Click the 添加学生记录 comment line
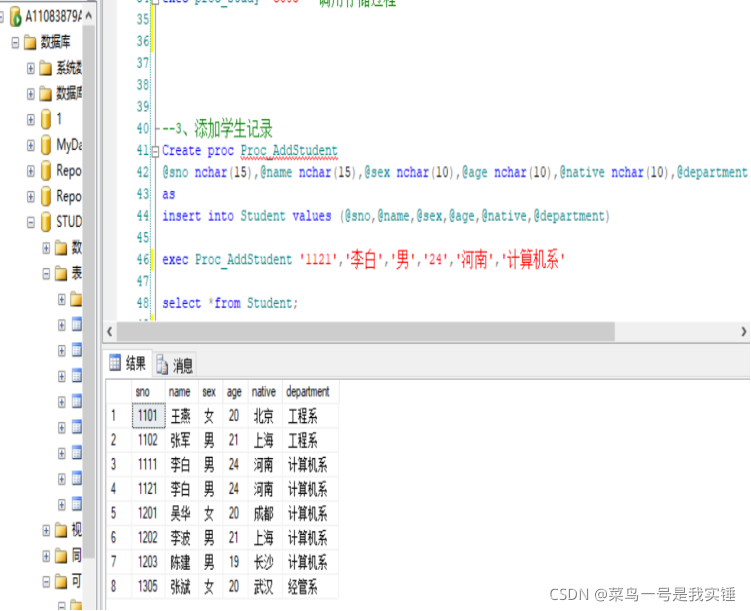 point(217,129)
